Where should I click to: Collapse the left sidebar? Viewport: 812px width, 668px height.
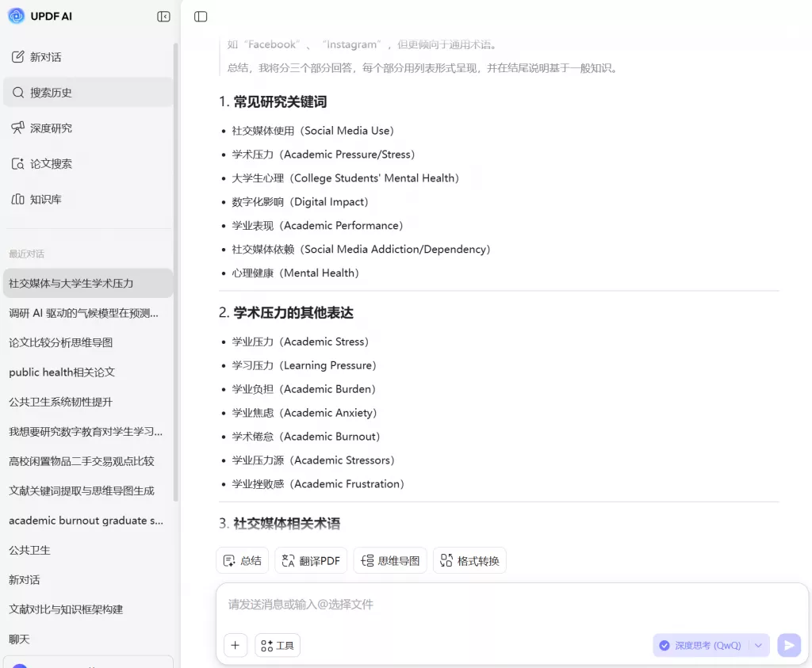163,16
